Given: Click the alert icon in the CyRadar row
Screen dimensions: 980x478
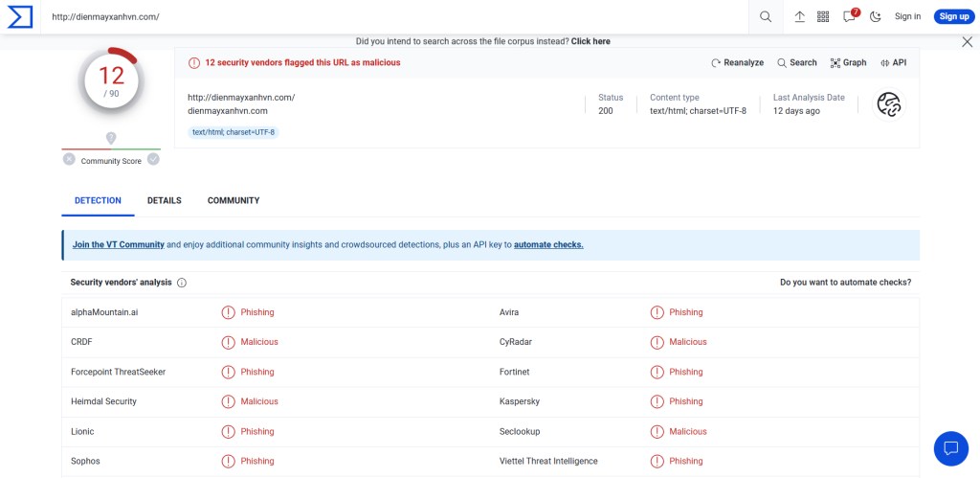Looking at the screenshot, I should click(x=657, y=342).
